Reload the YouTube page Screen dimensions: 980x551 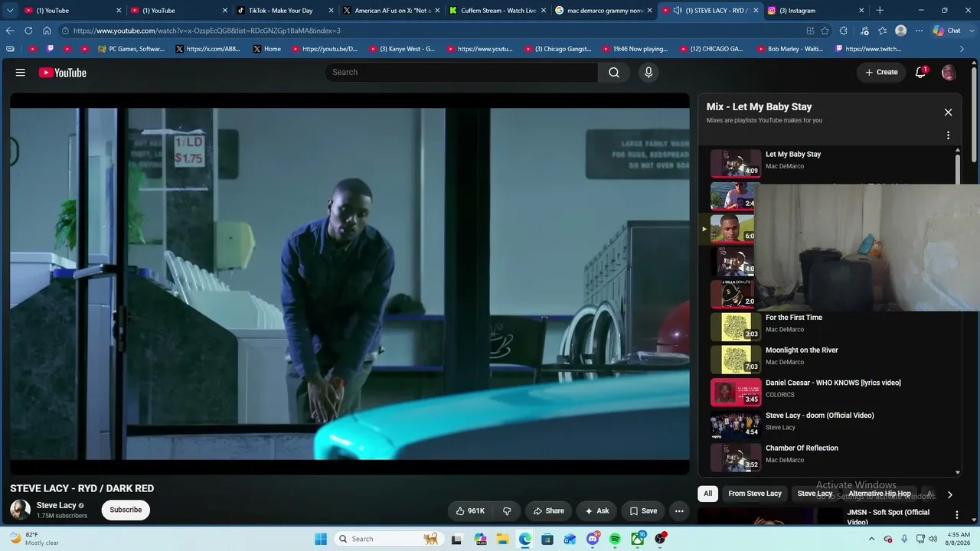[x=28, y=31]
